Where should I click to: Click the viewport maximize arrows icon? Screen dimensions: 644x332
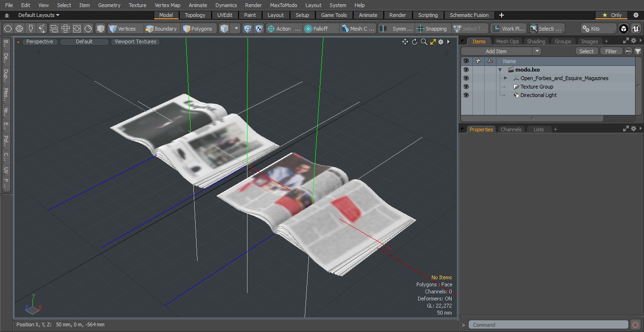433,42
